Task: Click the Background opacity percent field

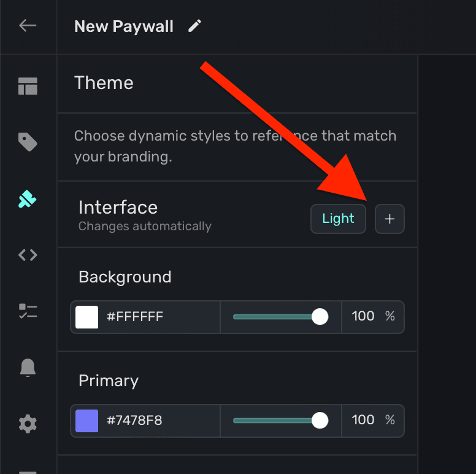Action: [x=363, y=317]
